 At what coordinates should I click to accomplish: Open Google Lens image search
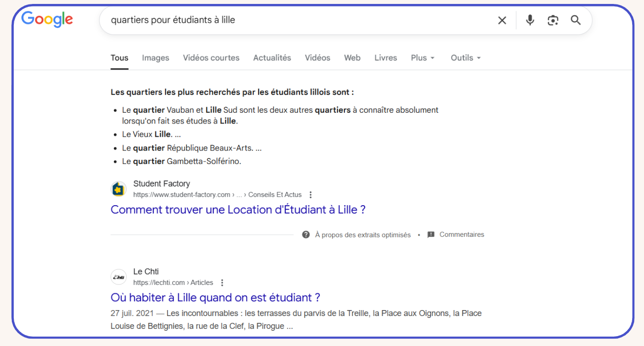552,20
